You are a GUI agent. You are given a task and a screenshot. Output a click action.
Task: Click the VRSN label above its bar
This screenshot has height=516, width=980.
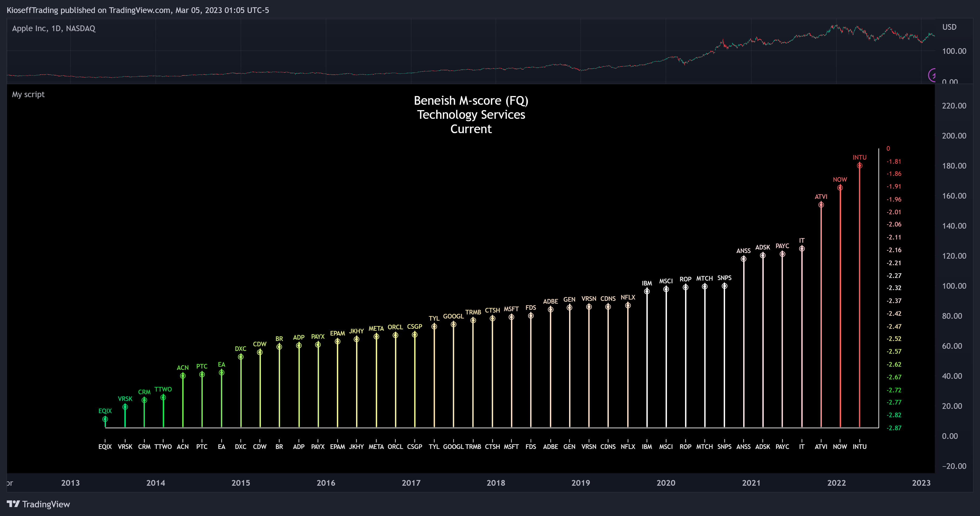pos(589,298)
